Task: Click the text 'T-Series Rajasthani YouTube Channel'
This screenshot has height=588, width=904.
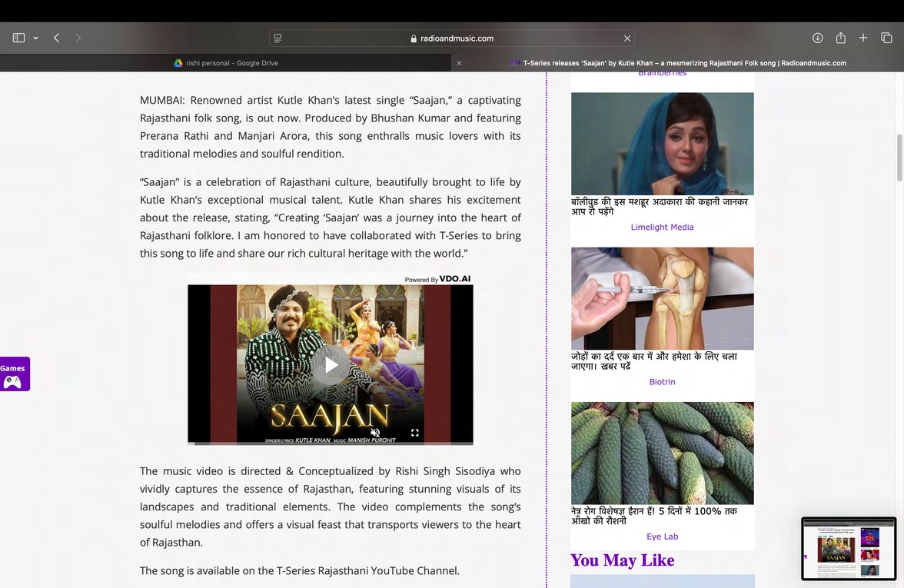Action: point(367,570)
